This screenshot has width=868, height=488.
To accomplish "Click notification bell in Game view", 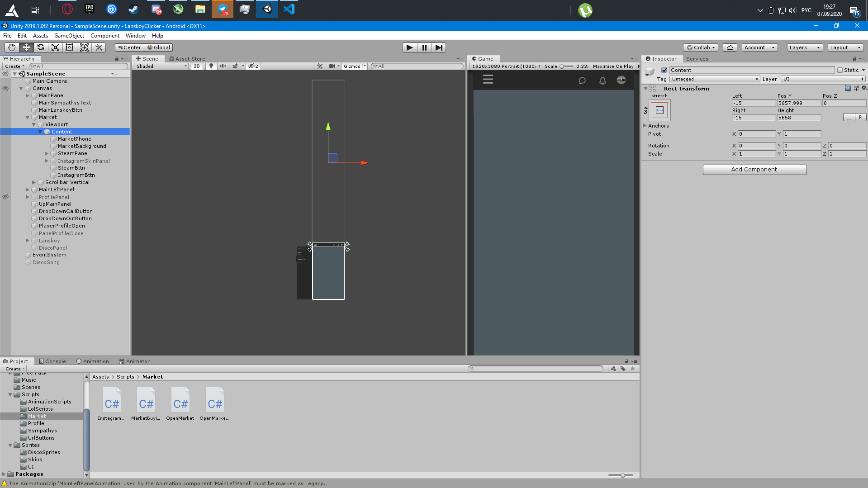I will [x=602, y=81].
